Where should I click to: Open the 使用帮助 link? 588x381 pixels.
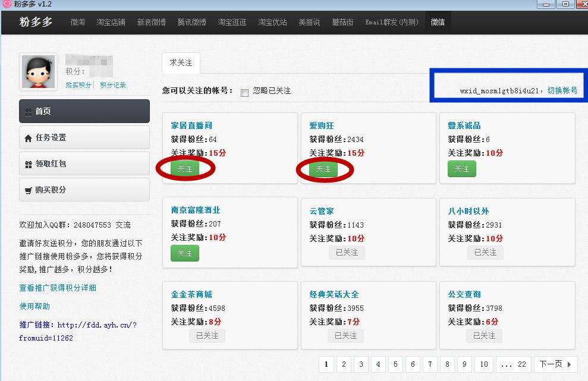pos(34,306)
